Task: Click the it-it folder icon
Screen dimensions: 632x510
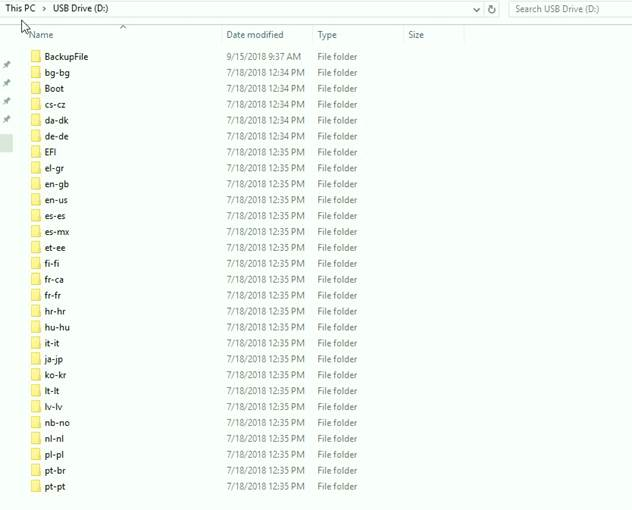Action: coord(36,343)
